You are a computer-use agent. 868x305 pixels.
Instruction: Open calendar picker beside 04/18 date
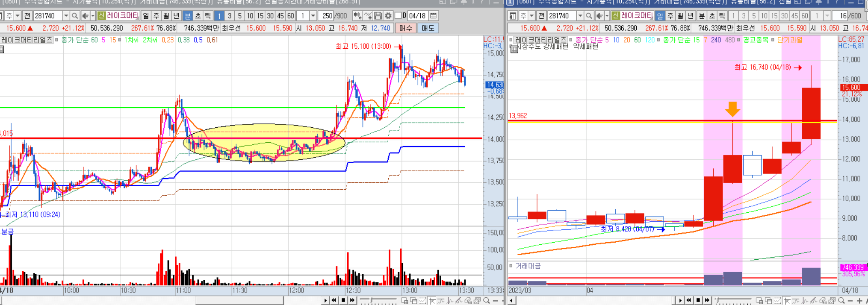[x=433, y=16]
